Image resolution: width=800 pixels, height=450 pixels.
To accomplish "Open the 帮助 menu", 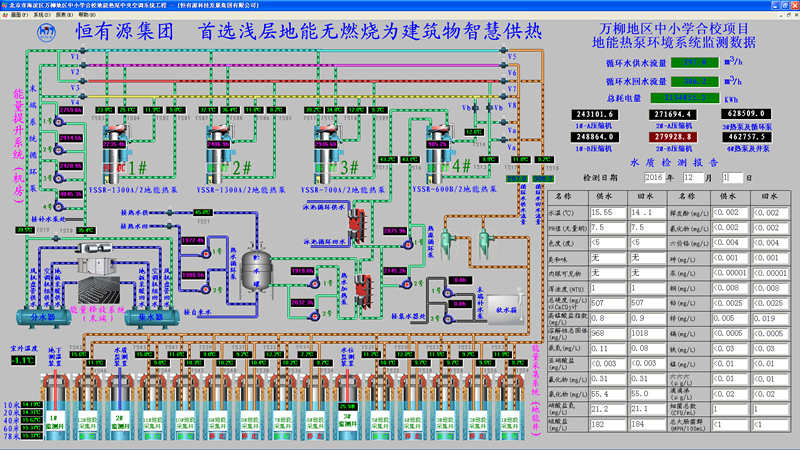I will pos(87,15).
